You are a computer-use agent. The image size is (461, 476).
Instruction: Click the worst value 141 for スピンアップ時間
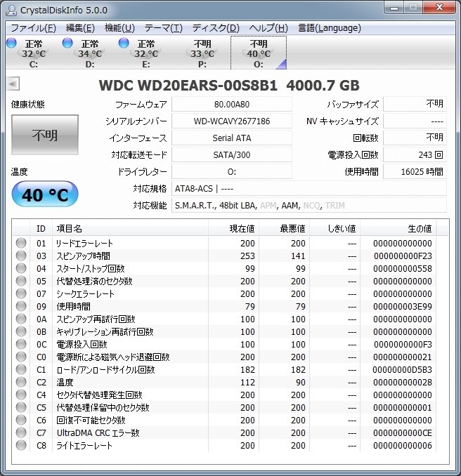tap(298, 256)
